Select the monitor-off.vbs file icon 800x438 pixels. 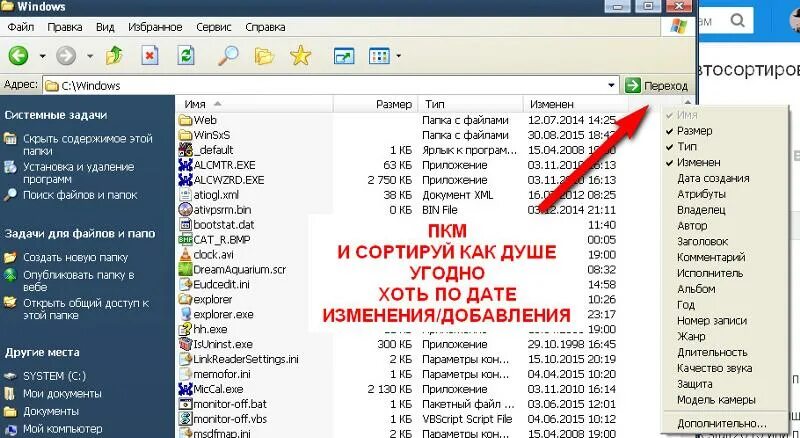[x=185, y=419]
